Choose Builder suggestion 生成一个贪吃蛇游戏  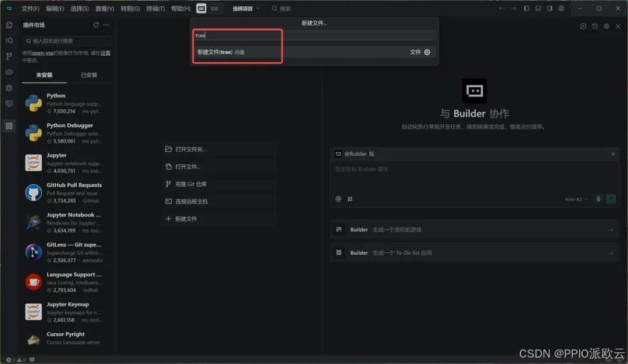click(474, 230)
